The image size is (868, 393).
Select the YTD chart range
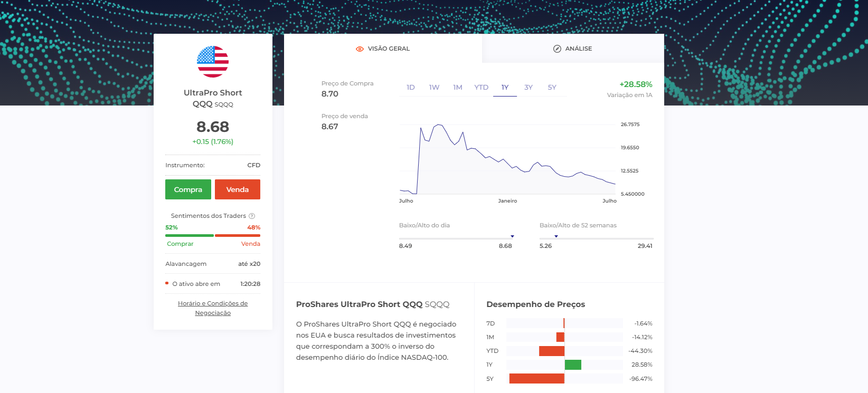482,88
